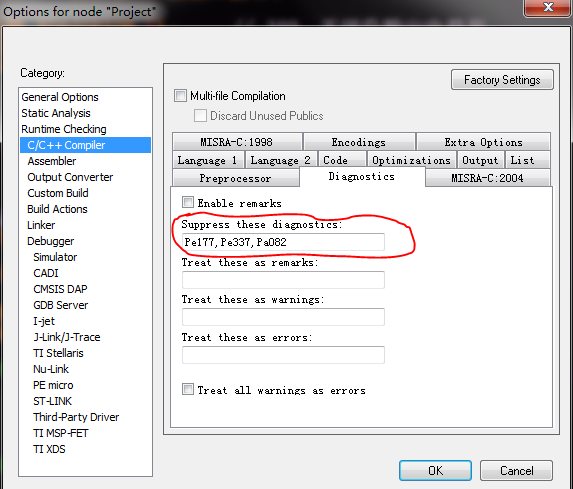Image resolution: width=573 pixels, height=489 pixels.
Task: Click the Suppress these diagnostics field
Action: (x=283, y=242)
